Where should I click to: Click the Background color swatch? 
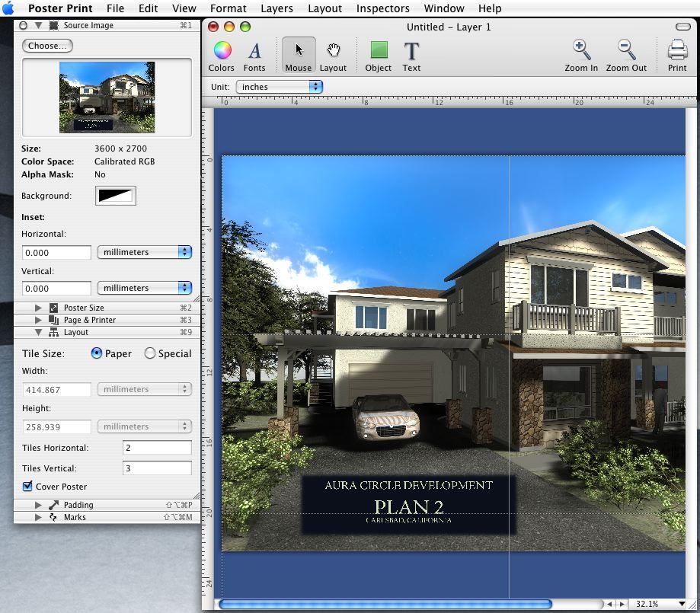(x=116, y=196)
